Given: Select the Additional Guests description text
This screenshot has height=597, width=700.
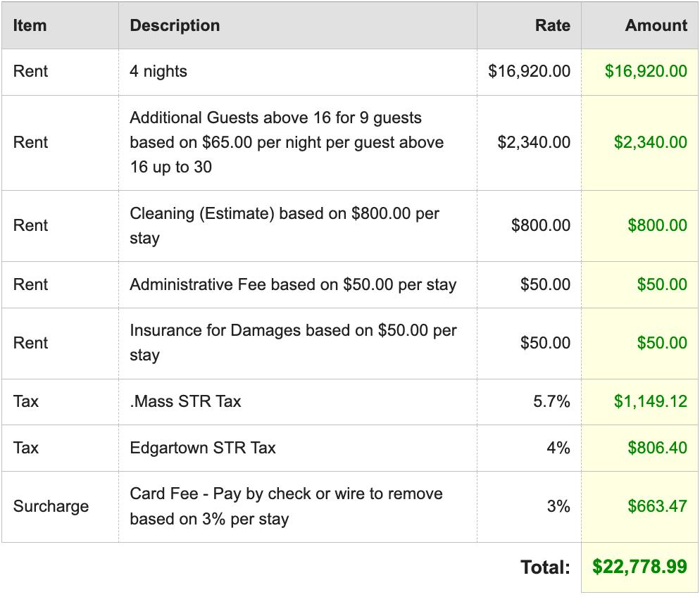Looking at the screenshot, I should tap(287, 142).
